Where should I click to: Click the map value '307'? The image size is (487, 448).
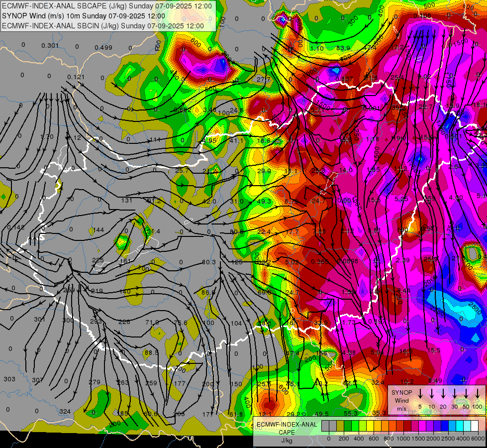pos(38,380)
